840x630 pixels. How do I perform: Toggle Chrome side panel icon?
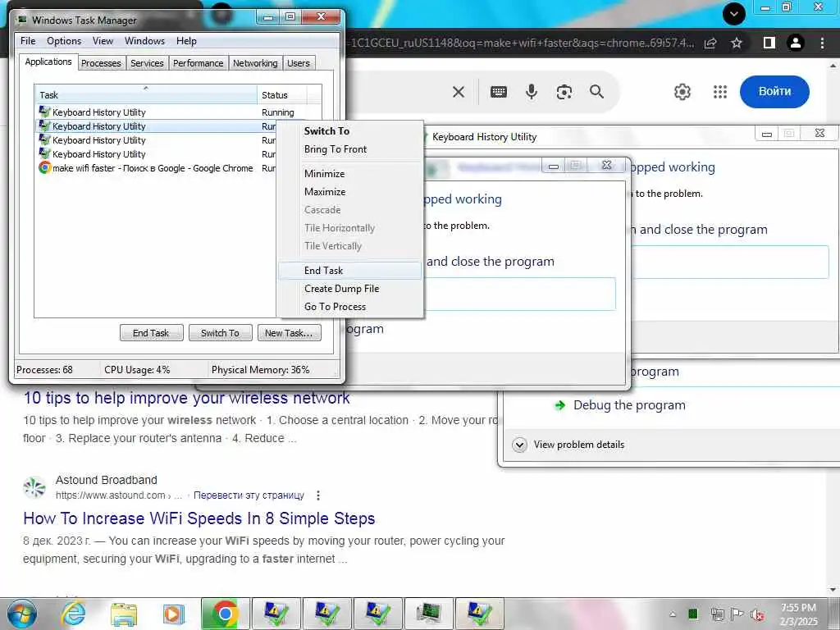(x=769, y=43)
